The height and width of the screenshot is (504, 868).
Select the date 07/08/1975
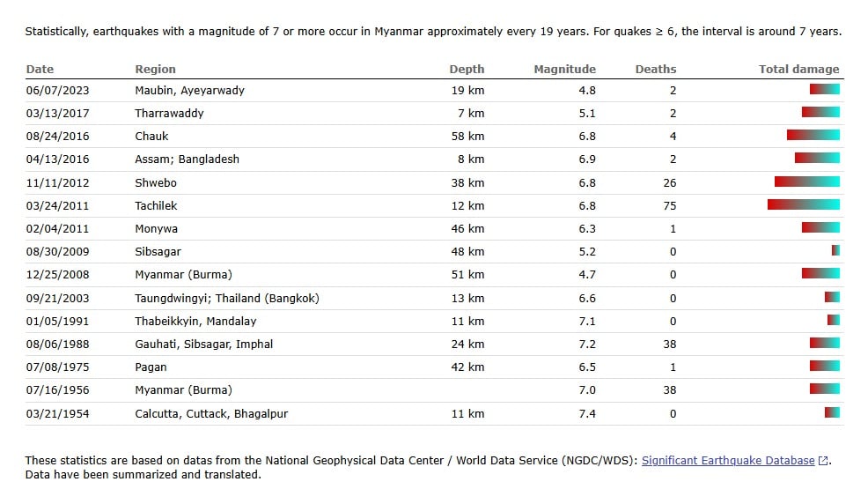click(57, 367)
